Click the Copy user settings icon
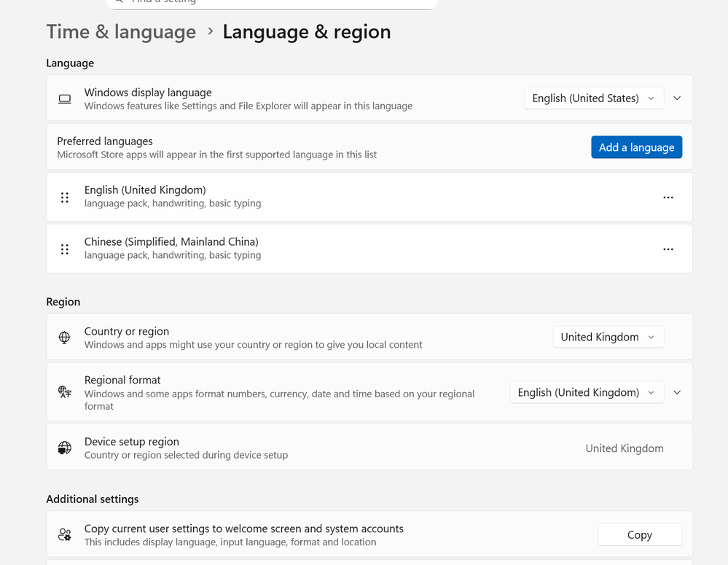The width and height of the screenshot is (728, 565). point(65,535)
